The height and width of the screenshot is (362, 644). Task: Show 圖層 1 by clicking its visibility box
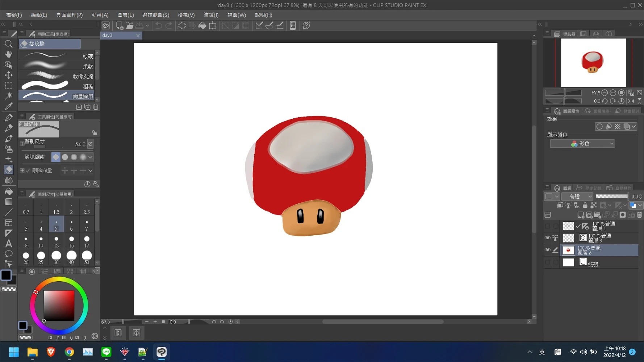coord(547,226)
